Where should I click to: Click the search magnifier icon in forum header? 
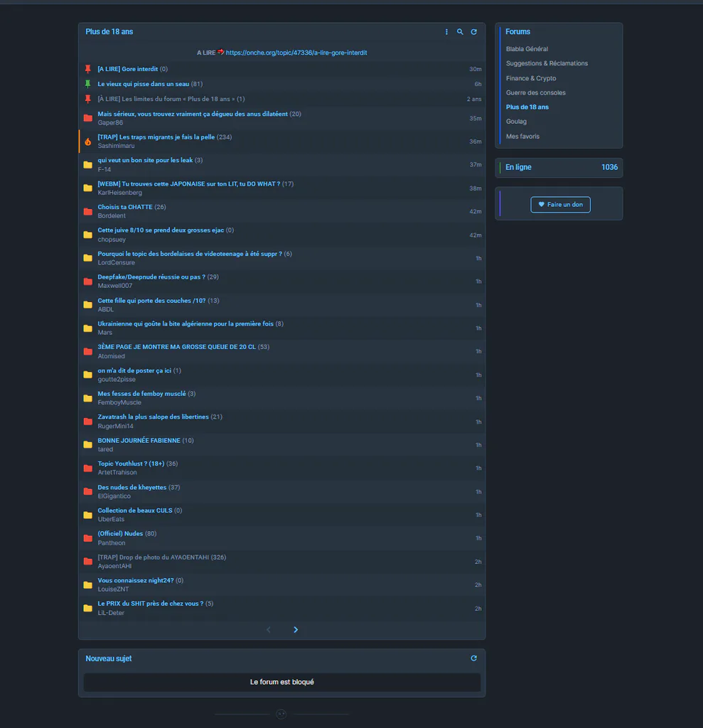[460, 32]
